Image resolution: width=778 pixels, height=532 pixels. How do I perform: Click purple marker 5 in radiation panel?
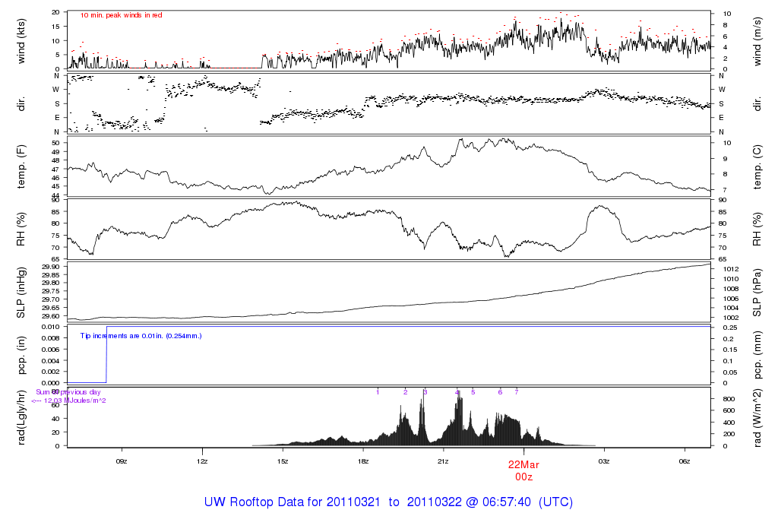click(x=473, y=392)
